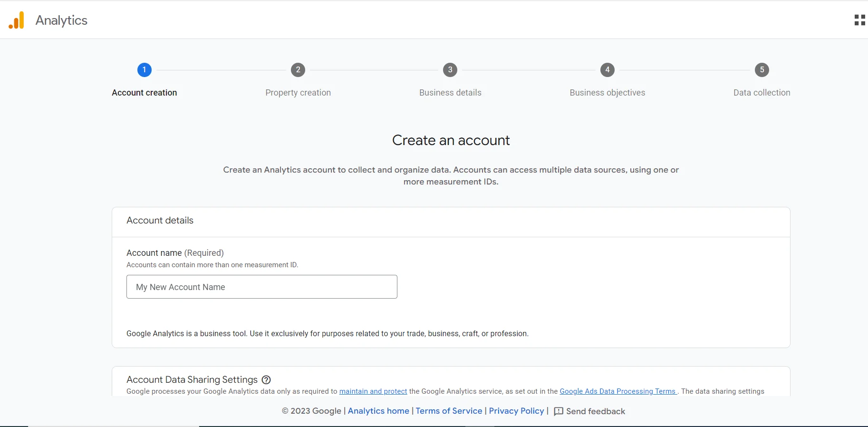Viewport: 868px width, 427px height.
Task: Click the Analytics title text in header
Action: click(61, 20)
